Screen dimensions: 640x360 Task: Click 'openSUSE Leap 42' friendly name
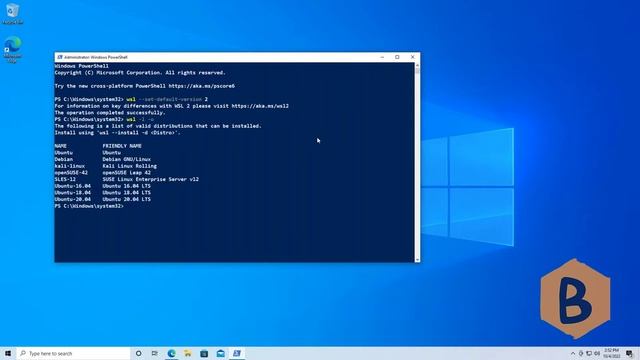tap(127, 173)
